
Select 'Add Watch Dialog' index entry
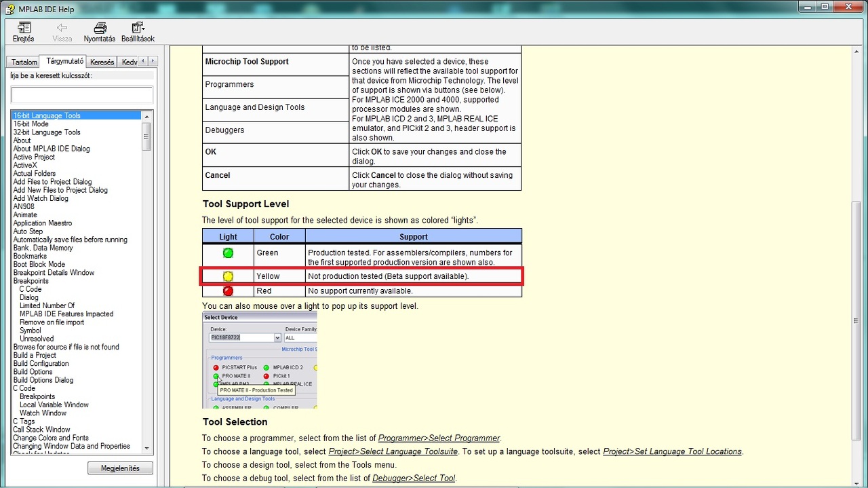[x=41, y=198]
